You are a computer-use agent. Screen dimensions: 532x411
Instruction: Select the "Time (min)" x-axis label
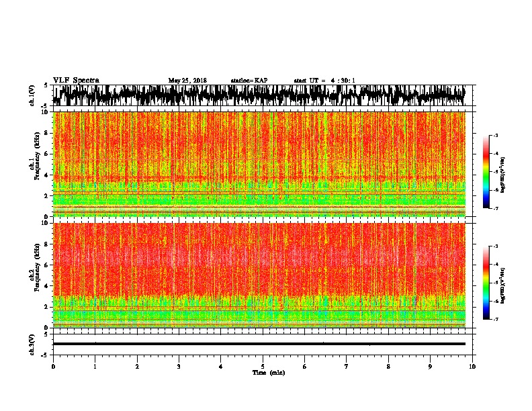269,373
